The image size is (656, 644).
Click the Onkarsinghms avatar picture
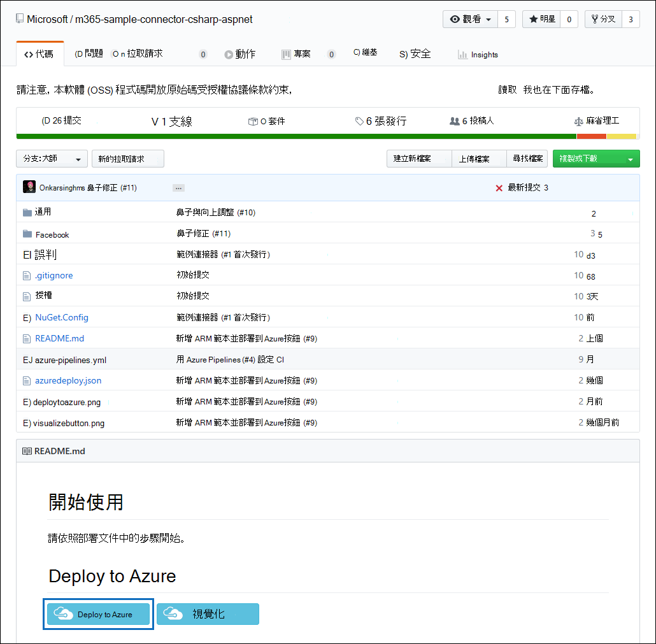(29, 187)
